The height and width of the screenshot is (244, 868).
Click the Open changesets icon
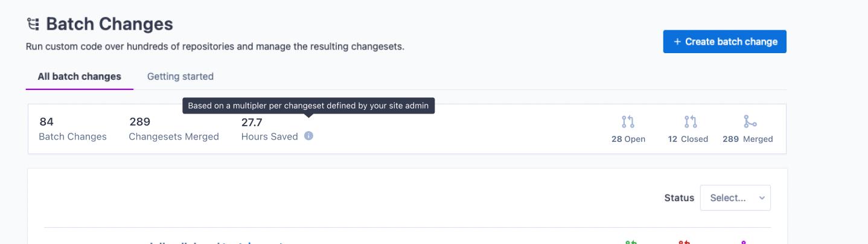(628, 122)
